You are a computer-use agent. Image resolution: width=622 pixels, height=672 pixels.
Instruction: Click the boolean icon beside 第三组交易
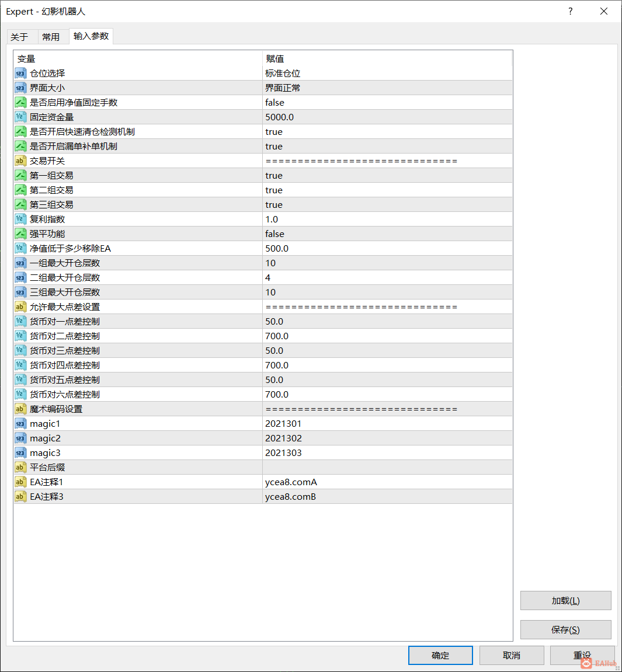coord(20,204)
